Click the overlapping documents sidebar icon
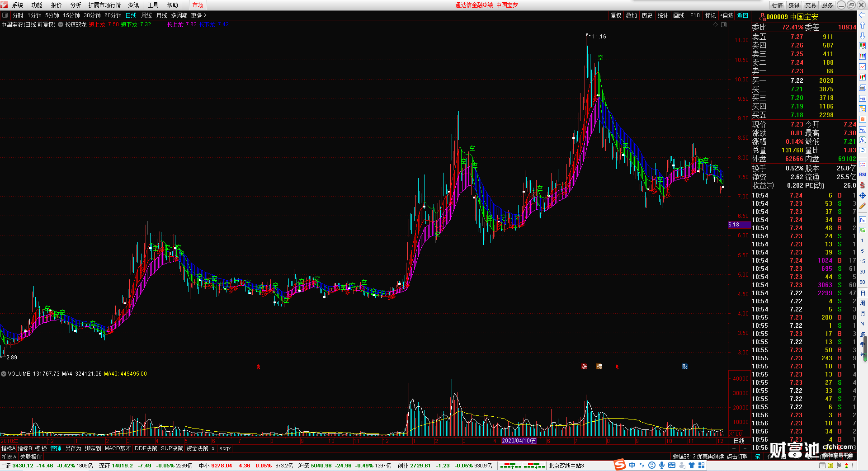 863,88
